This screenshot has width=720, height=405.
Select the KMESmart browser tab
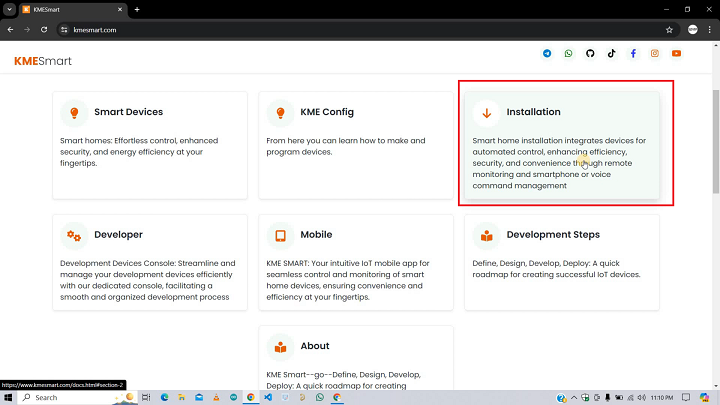[73, 10]
